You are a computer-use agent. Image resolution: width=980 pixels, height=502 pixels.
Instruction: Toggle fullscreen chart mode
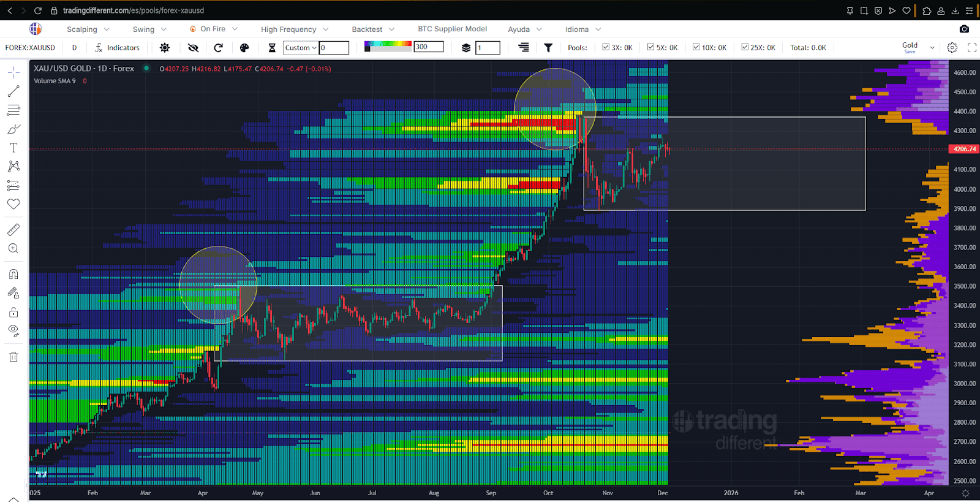tap(972, 48)
